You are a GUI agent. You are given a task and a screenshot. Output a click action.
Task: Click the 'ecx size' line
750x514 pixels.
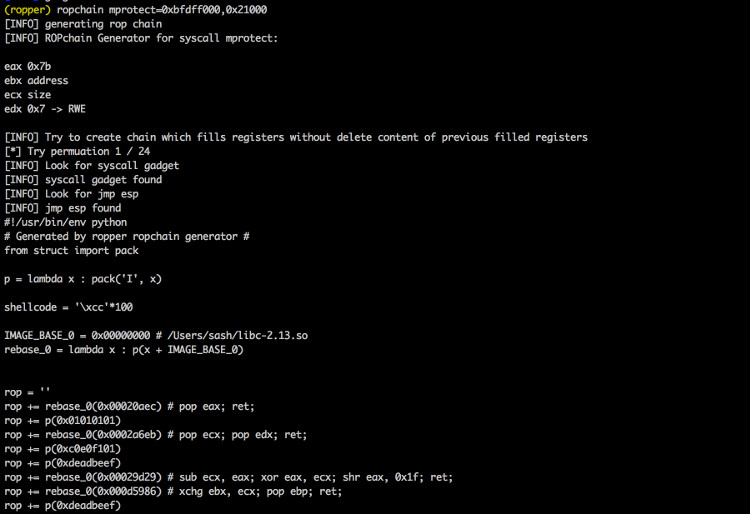[x=27, y=95]
